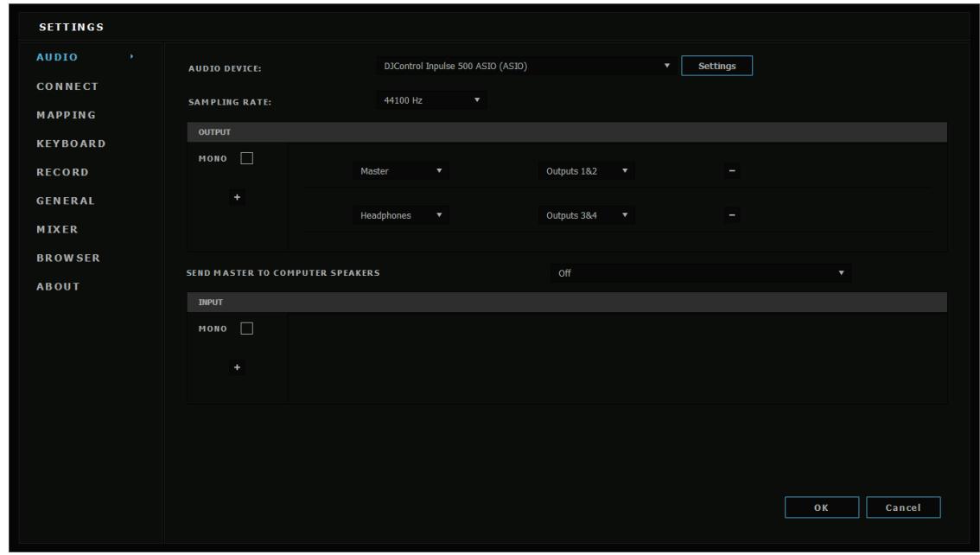Screen dimensions: 980x555
Task: Click the AUDIO DEVICE label
Action: coord(225,68)
